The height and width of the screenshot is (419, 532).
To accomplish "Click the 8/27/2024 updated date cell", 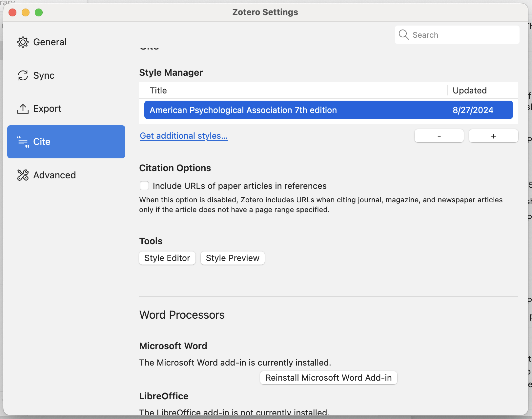I will (473, 110).
